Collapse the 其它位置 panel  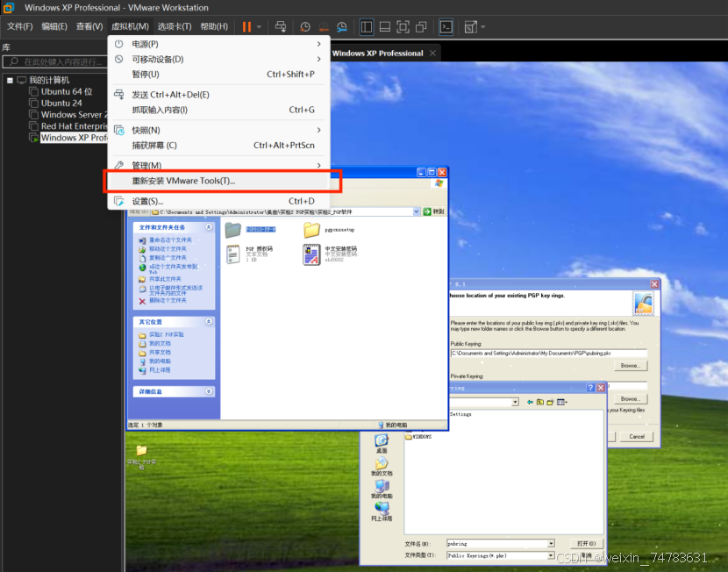209,322
